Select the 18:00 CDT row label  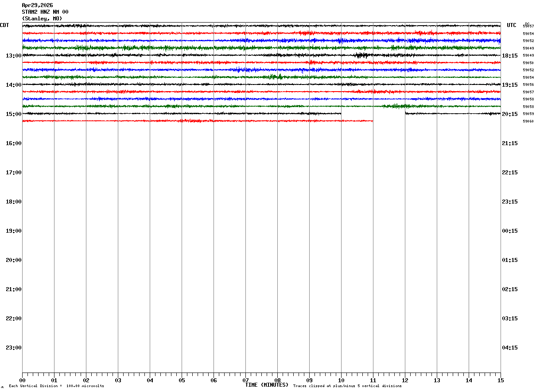14,202
